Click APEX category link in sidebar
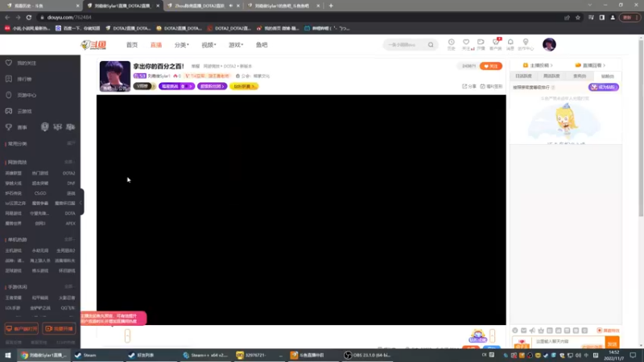Viewport: 644px width, 362px height. 70,224
